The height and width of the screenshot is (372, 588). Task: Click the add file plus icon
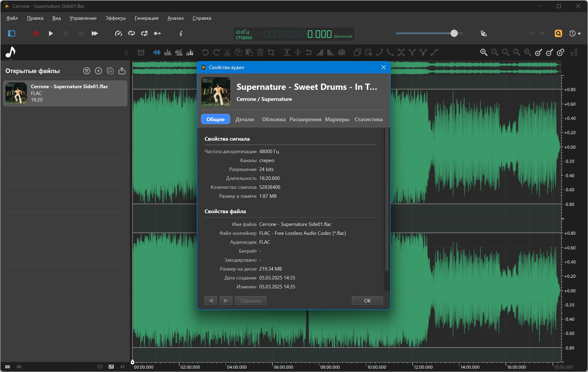98,71
